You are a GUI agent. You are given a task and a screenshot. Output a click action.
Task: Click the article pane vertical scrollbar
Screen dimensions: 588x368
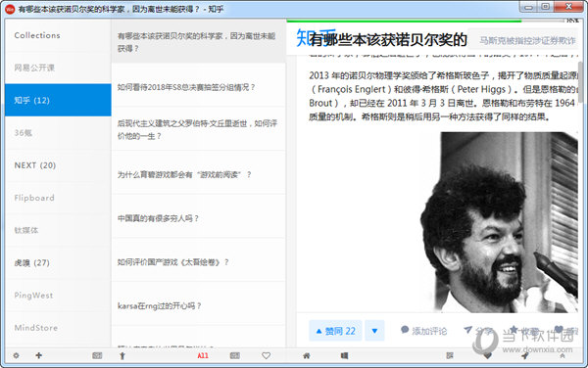pos(580,82)
